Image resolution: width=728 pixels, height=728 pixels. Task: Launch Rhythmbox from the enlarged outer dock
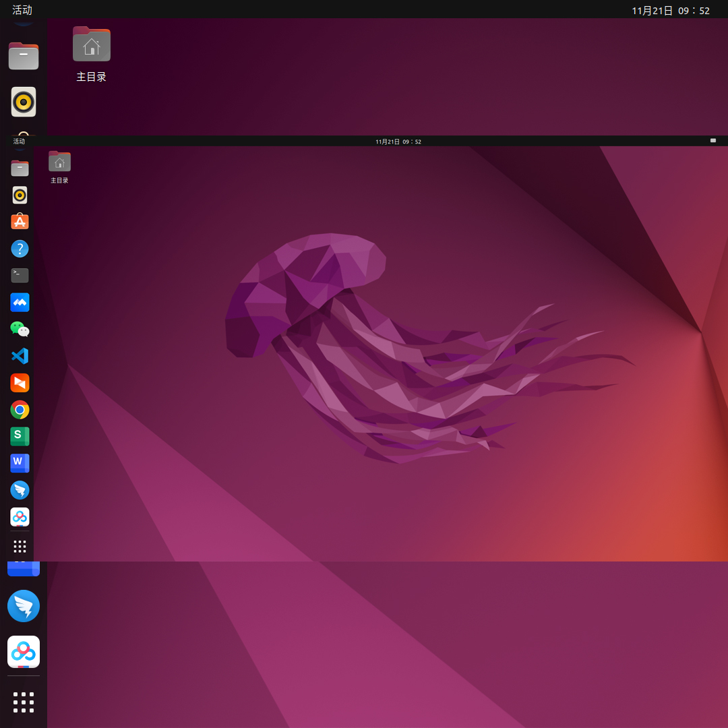click(23, 102)
